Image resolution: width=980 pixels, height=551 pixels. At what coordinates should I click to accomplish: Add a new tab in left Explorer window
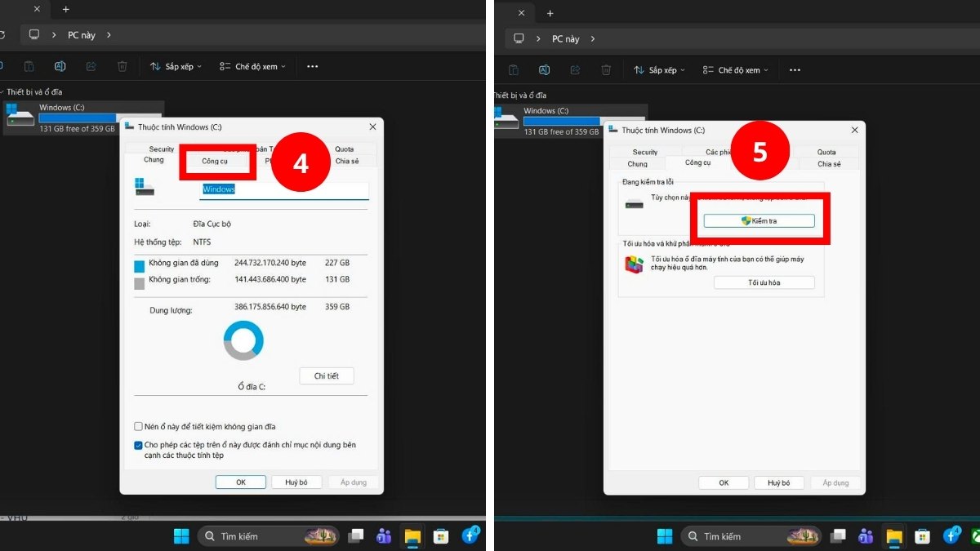[x=66, y=9]
